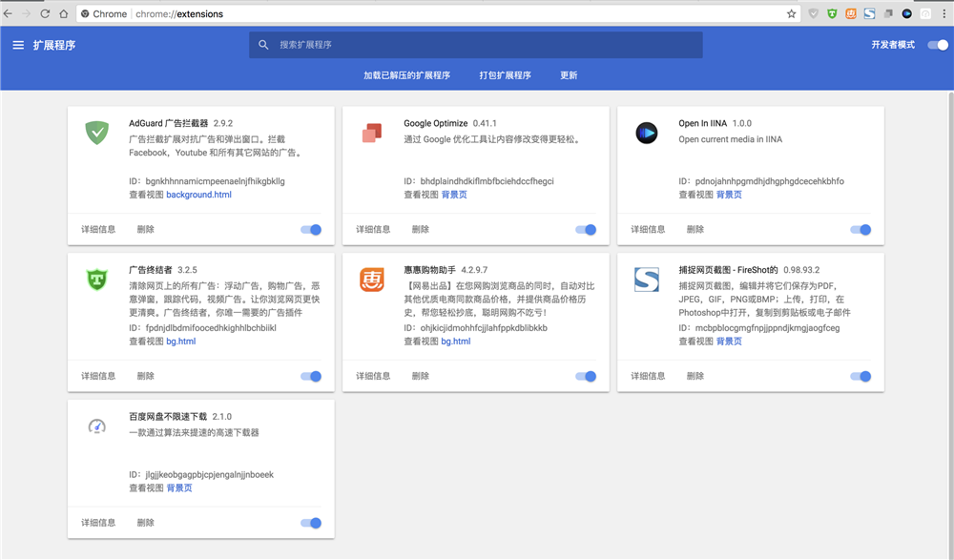Click 删除 on FireShot card

click(x=695, y=376)
